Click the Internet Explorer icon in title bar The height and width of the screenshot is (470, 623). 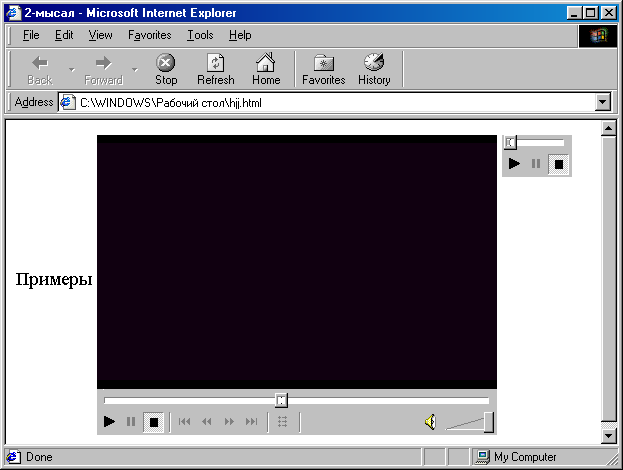click(13, 13)
